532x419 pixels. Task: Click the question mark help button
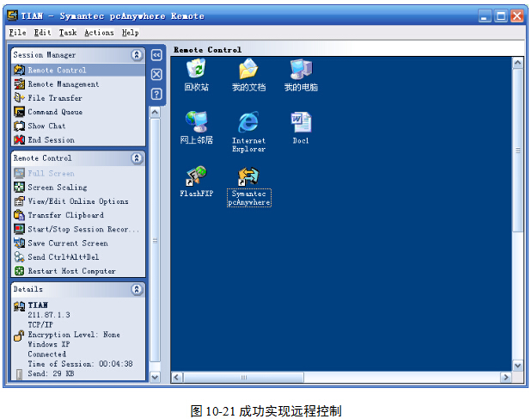pos(156,94)
